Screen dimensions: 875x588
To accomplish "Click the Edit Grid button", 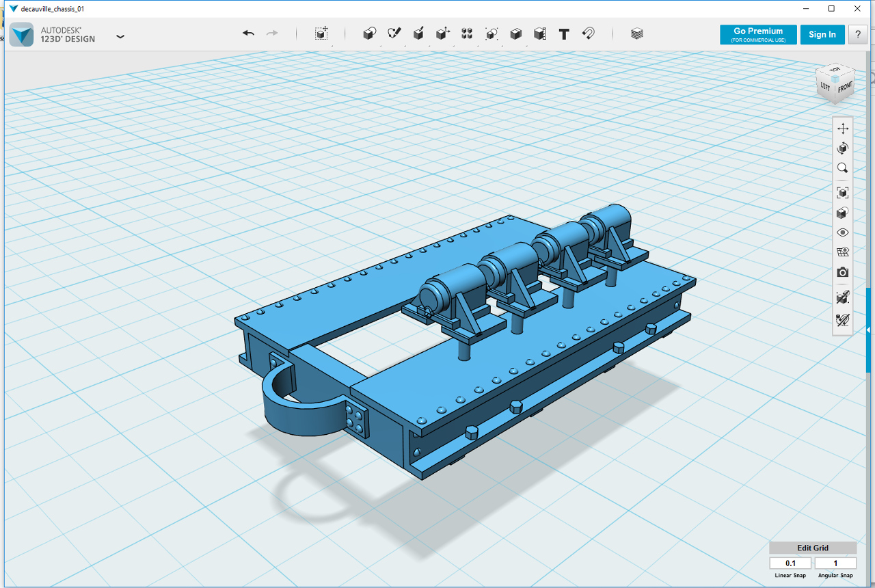I will 813,548.
